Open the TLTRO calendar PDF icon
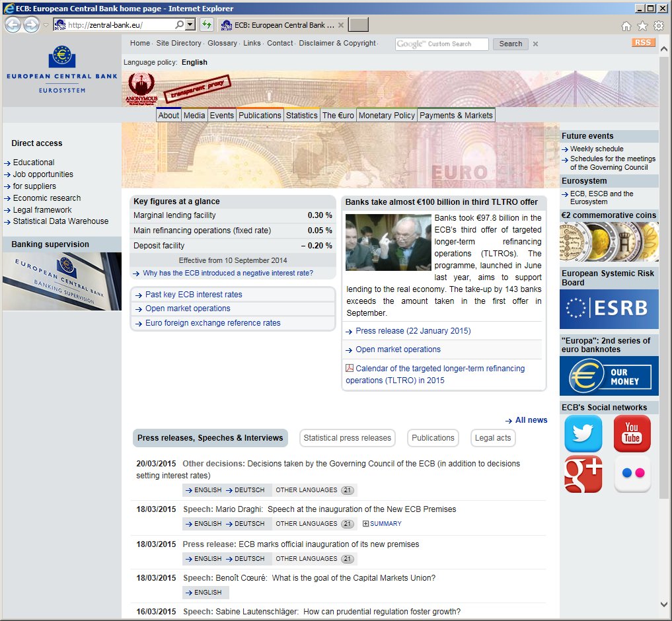672x621 pixels. pos(350,368)
